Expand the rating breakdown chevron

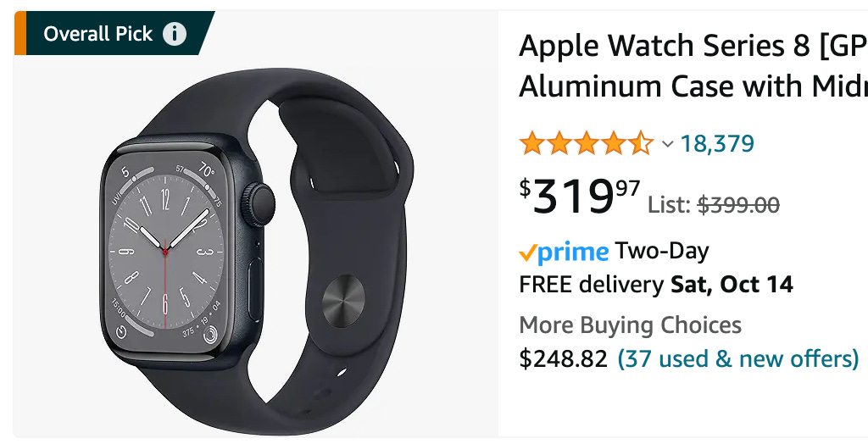coord(668,145)
